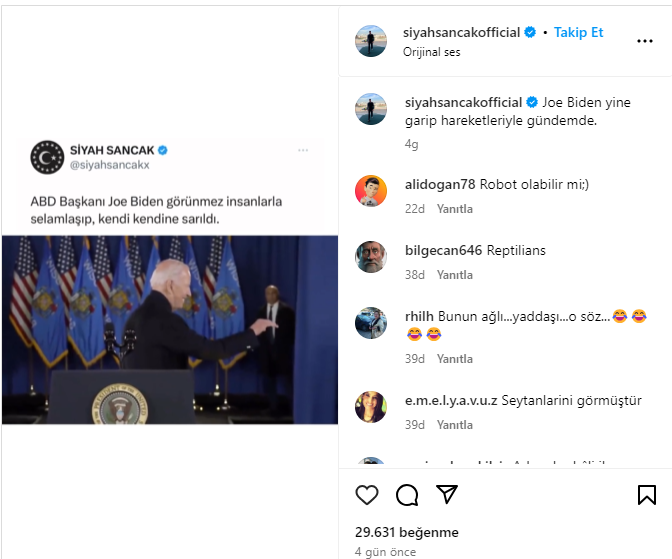Reply to rhilh's comment via Yanıtla
Image resolution: width=672 pixels, height=559 pixels.
click(x=455, y=359)
